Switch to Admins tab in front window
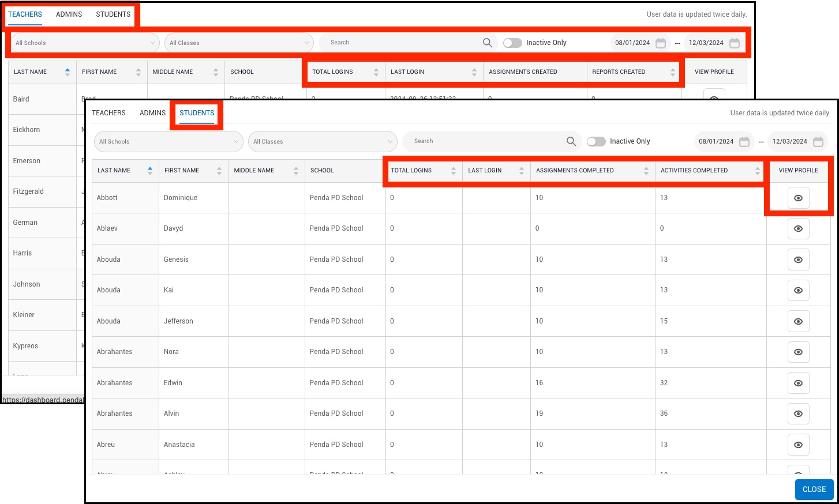The image size is (839, 504). coord(152,113)
